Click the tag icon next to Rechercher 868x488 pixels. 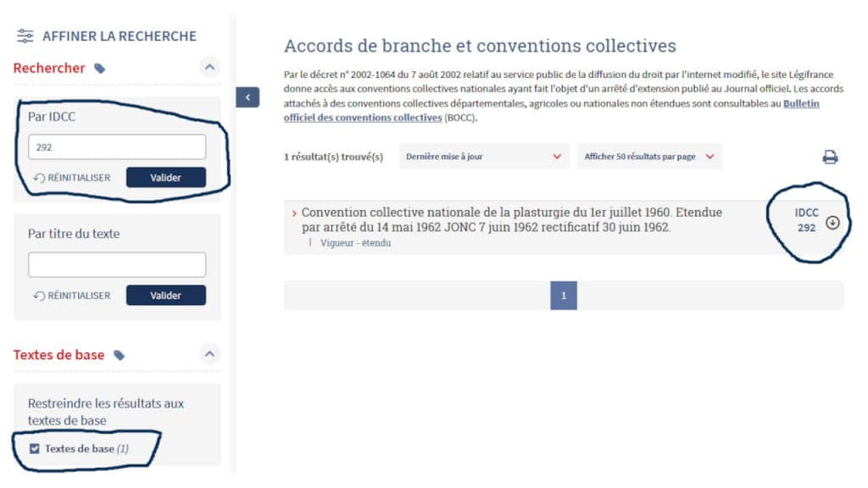(100, 69)
